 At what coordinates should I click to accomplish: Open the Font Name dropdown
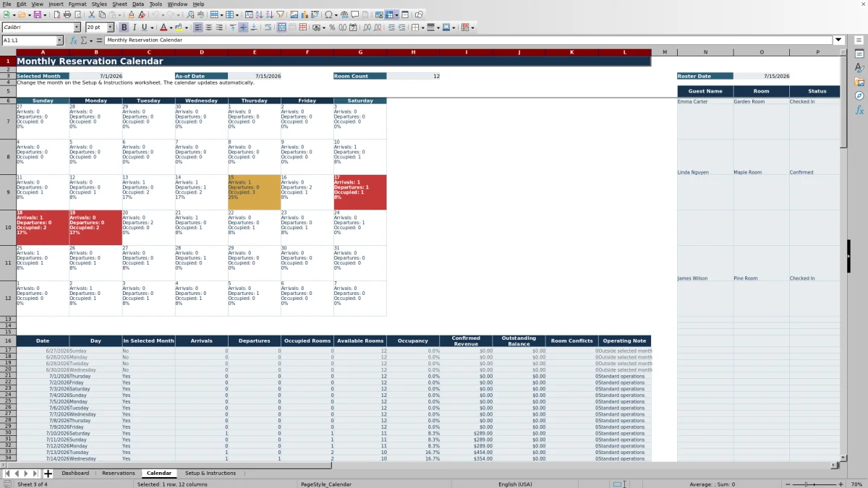point(77,27)
